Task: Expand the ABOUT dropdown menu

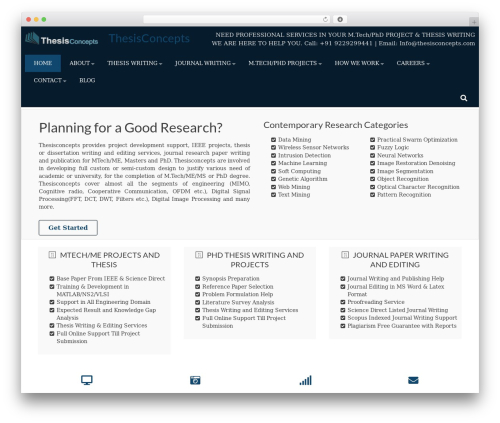Action: point(82,63)
